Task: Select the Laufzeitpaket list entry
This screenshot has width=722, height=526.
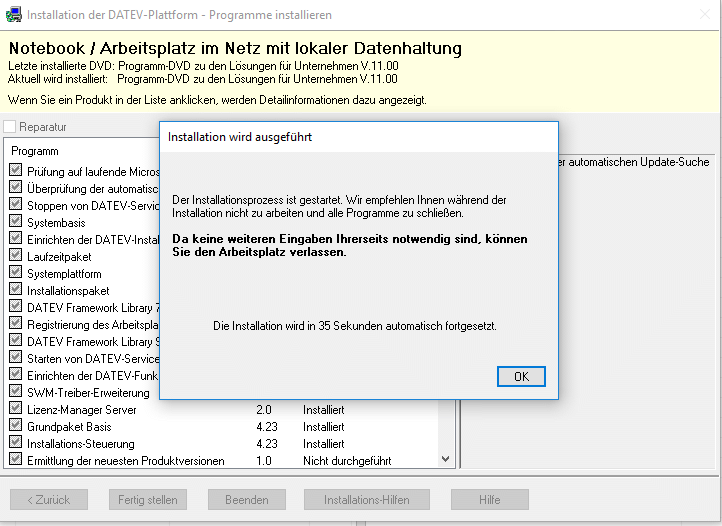Action: (x=59, y=257)
